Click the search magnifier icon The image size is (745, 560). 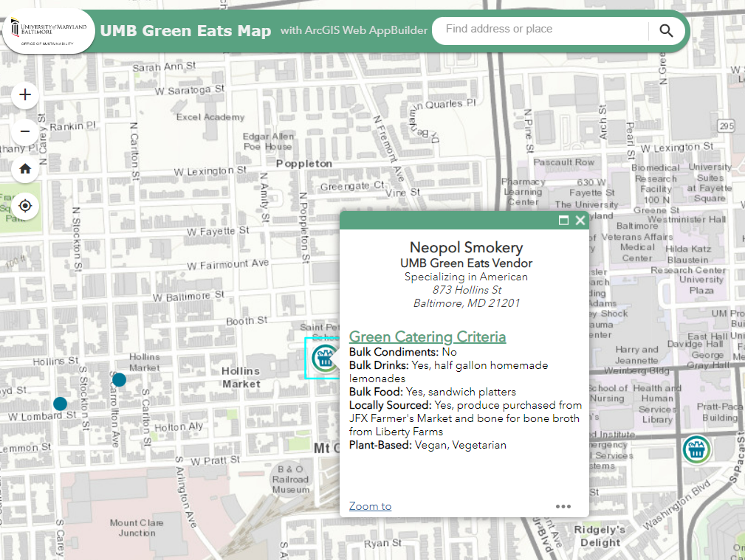tap(666, 30)
